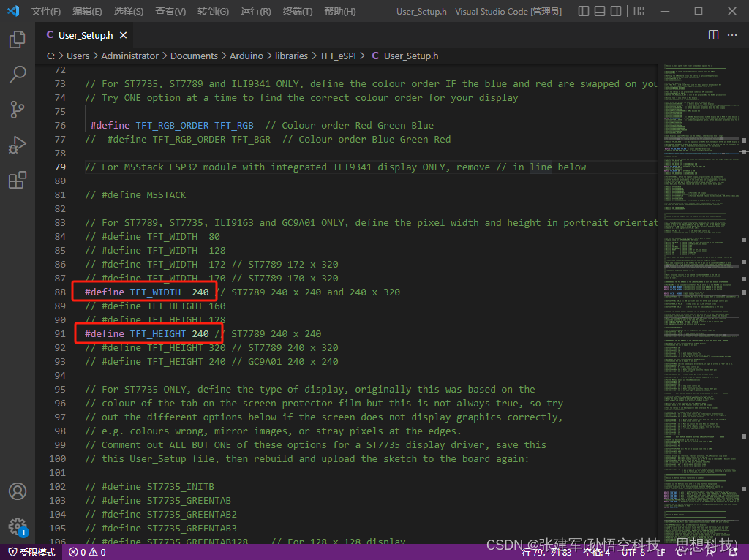Open the Manage gear menu with badge
This screenshot has width=749, height=560.
pyautogui.click(x=18, y=526)
